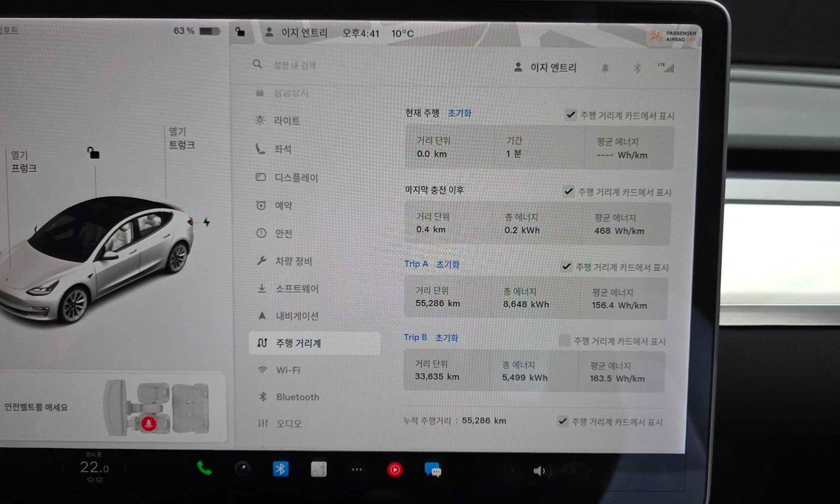The image size is (840, 504).
Task: Increase temperature with right arrow
Action: pos(125,467)
